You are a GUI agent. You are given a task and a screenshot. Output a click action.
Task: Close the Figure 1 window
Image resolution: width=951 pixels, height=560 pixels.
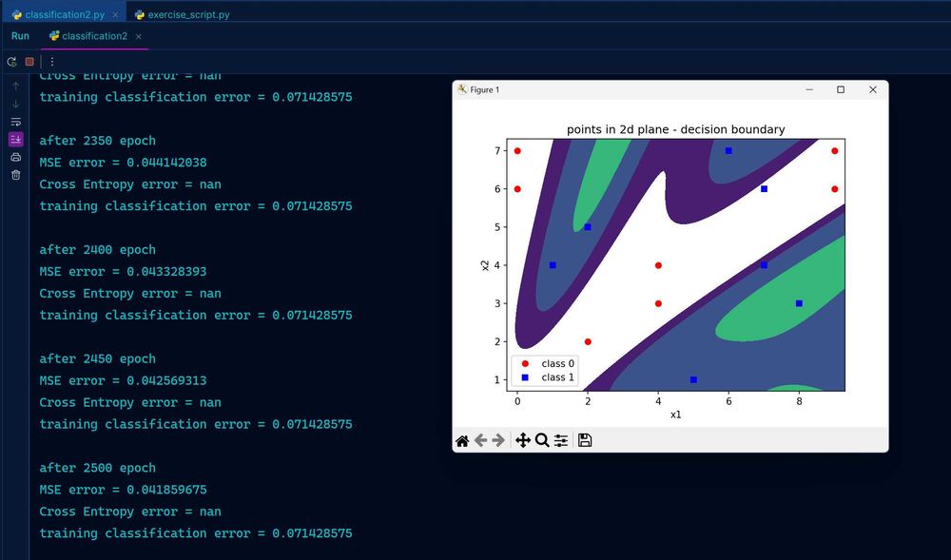[873, 89]
